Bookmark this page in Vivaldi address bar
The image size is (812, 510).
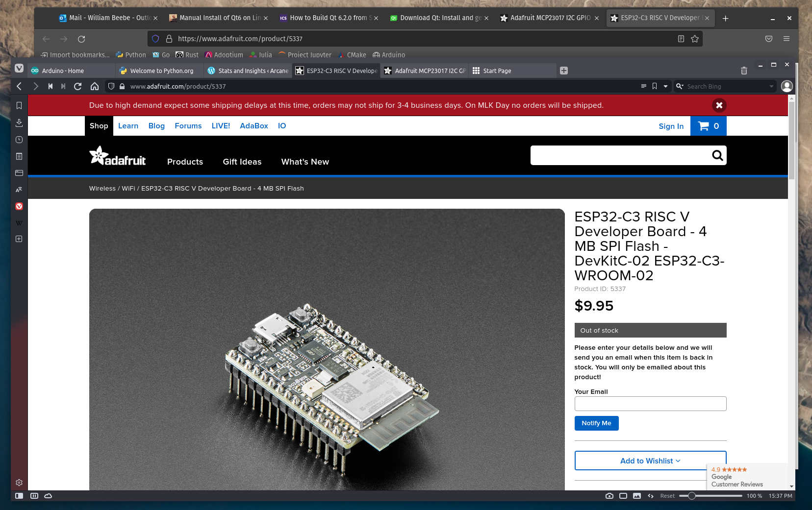(655, 86)
